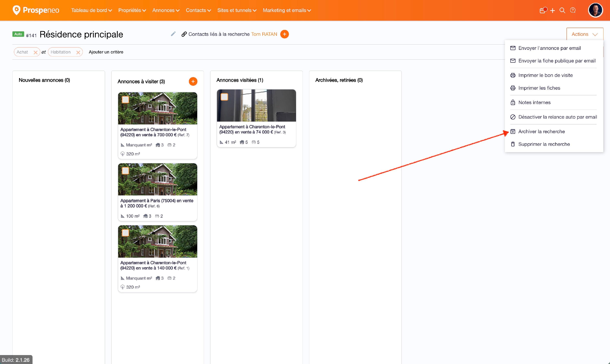Add a listing to Annonces à visiter
Screen dimensions: 610x364
coord(193,81)
